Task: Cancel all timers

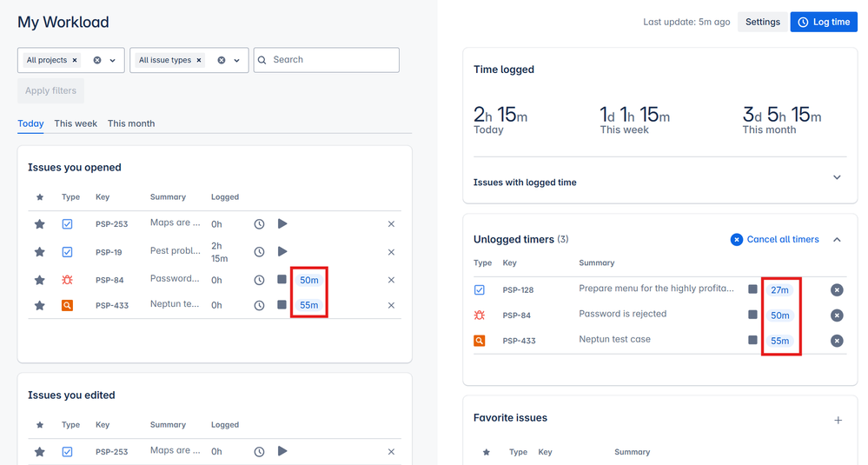Action: pyautogui.click(x=775, y=239)
